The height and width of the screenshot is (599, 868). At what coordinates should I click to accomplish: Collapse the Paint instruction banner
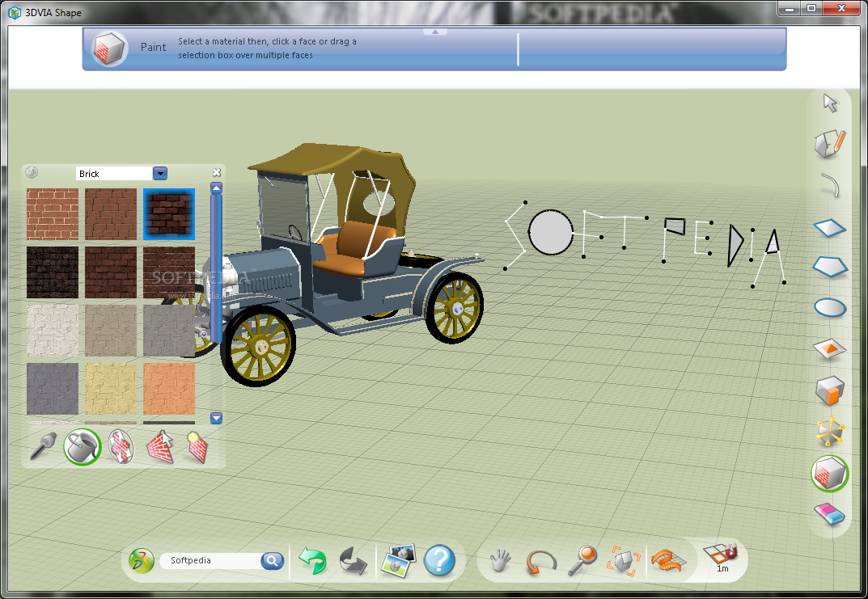[x=434, y=32]
